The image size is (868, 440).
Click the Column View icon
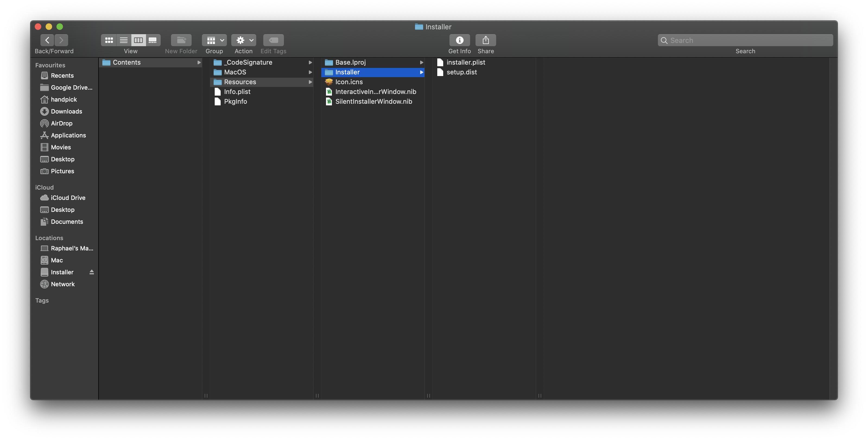(138, 40)
